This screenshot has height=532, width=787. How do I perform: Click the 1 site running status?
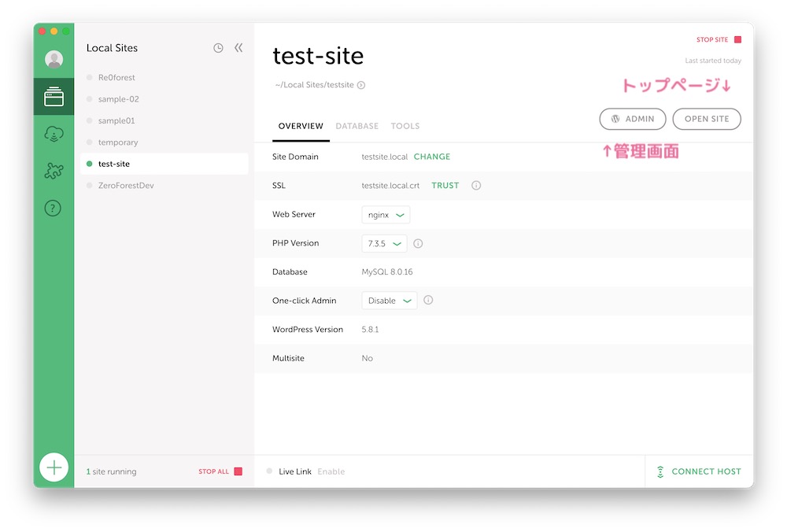111,471
